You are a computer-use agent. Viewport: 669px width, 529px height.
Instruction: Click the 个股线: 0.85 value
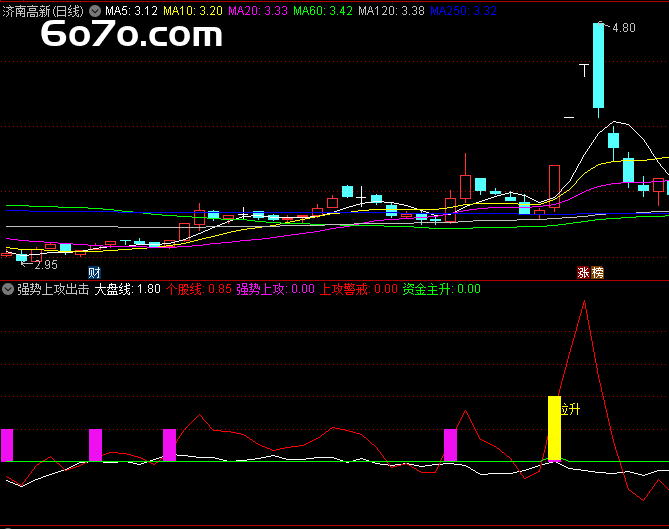coord(198,289)
